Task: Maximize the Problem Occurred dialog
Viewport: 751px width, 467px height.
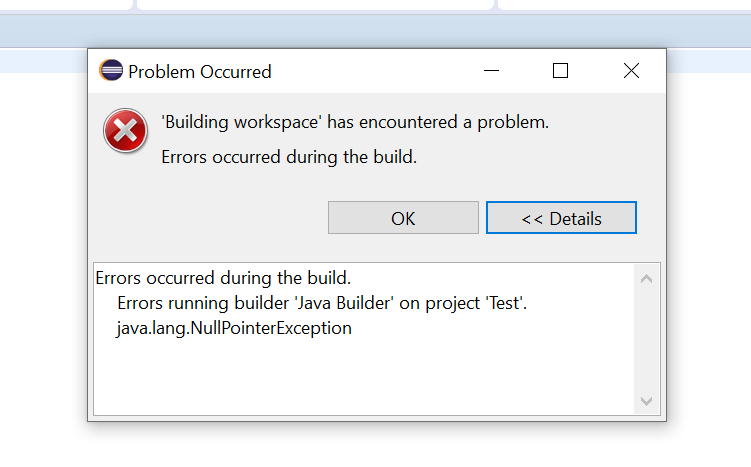Action: coord(560,71)
